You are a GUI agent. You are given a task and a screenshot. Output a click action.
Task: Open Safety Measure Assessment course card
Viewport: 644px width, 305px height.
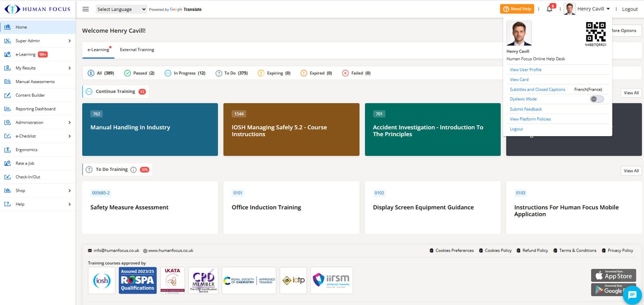[150, 207]
